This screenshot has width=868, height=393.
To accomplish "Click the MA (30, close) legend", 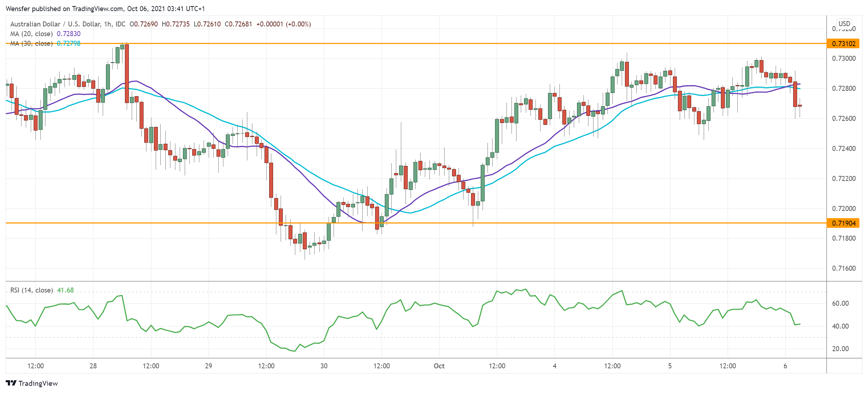I will [31, 43].
